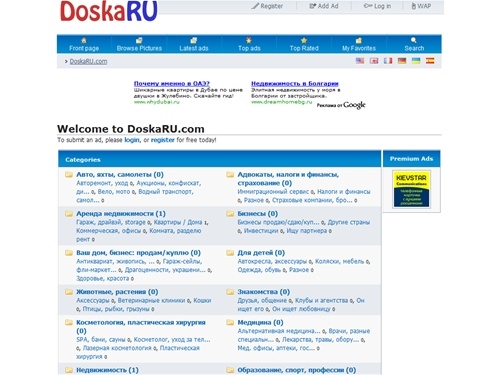
Task: Open subcategory Другие страны
Action: pyautogui.click(x=349, y=222)
